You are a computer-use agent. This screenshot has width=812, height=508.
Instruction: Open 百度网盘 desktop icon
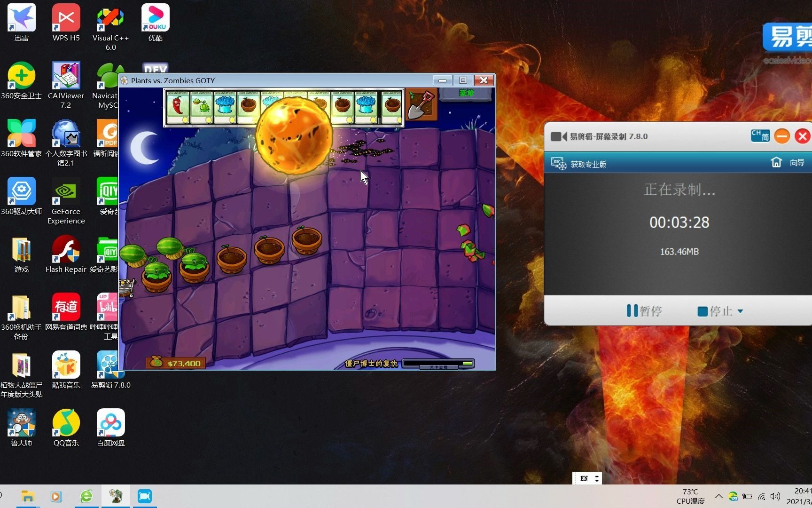coord(110,428)
